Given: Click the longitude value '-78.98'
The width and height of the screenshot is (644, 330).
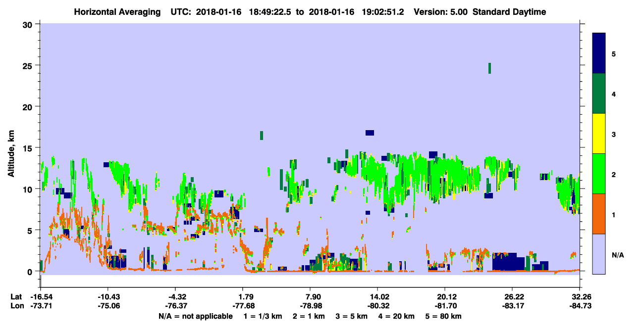Looking at the screenshot, I should pos(310,306).
